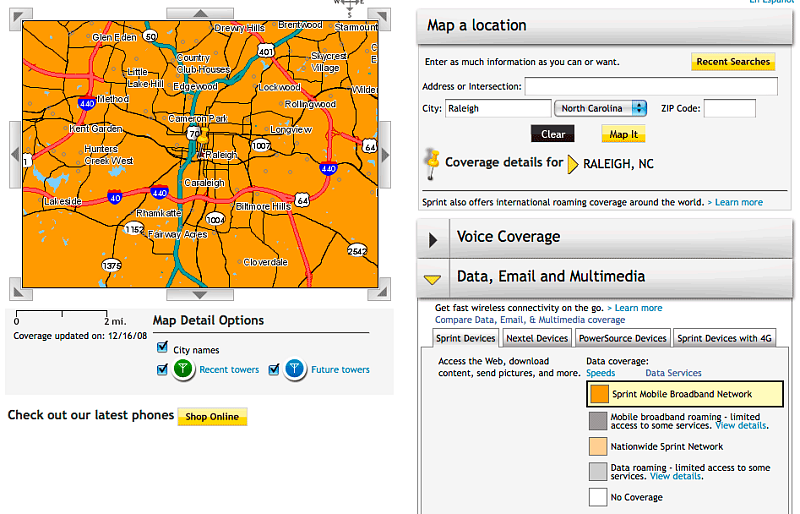Select white No Coverage swatch
Screen dimensions: 800x514
click(x=598, y=497)
